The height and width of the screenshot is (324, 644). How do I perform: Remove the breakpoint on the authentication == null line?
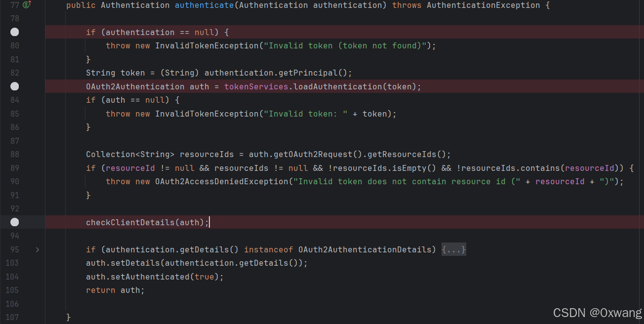coord(15,32)
